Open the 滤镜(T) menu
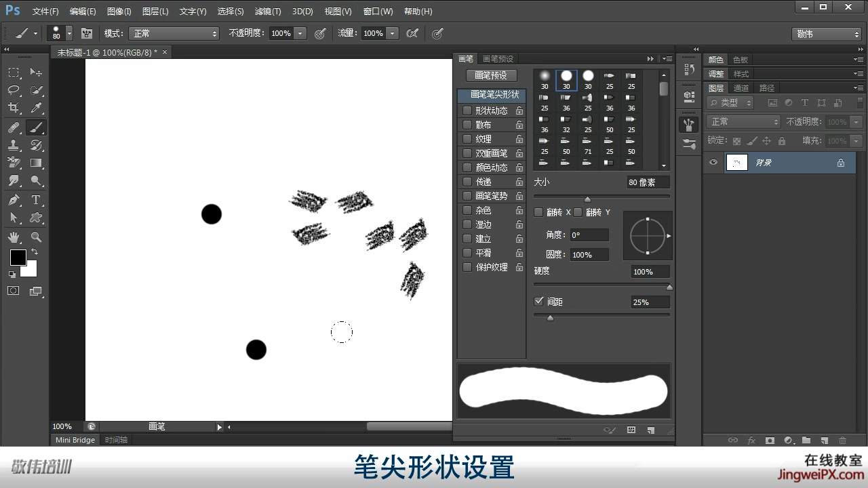This screenshot has width=868, height=488. pos(267,12)
